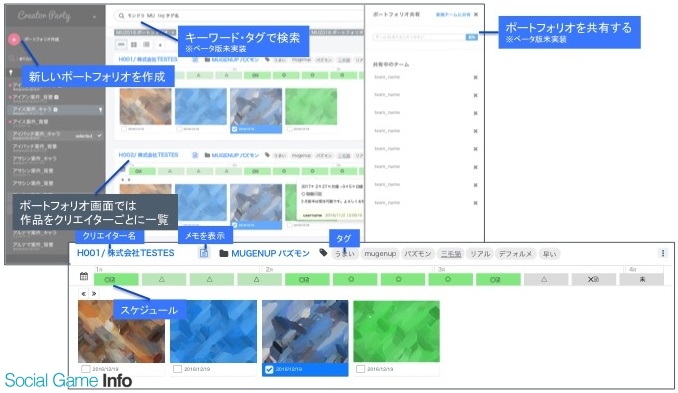Click the enlarged schedule next double-chevron
This screenshot has height=393, width=678.
(94, 294)
